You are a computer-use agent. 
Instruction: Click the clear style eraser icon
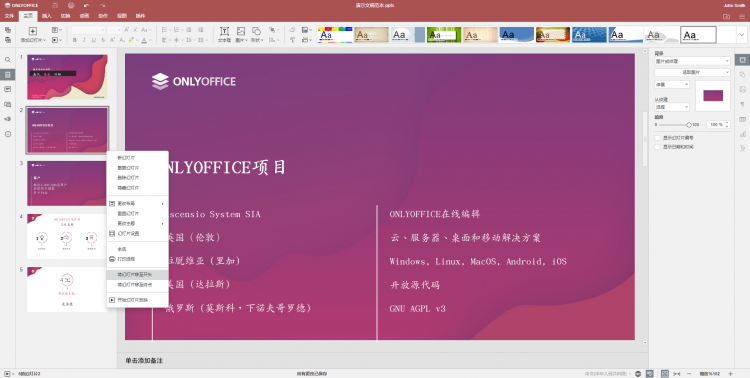point(292,30)
